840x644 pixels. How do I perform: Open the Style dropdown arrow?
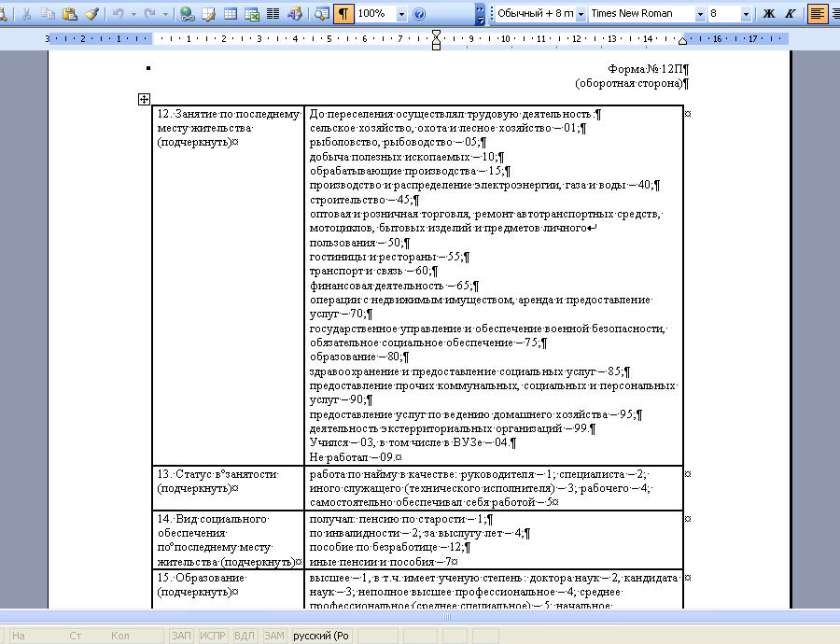point(581,14)
